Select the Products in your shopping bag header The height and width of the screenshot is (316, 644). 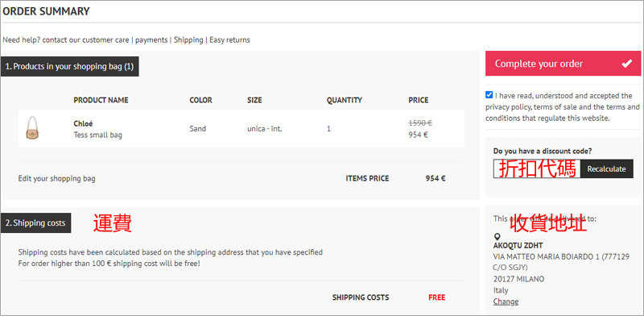click(69, 66)
